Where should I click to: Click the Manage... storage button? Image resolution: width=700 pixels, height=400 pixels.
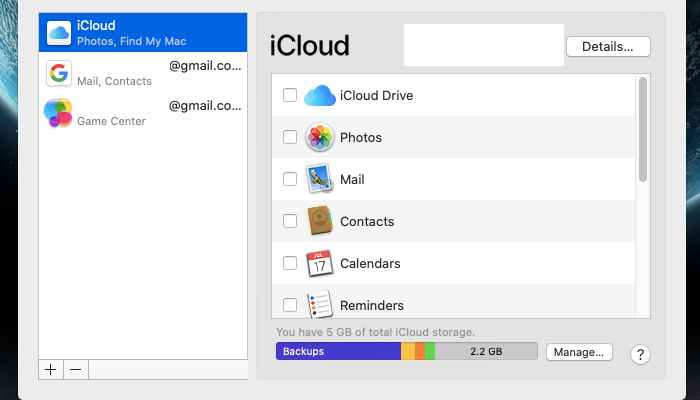pyautogui.click(x=579, y=352)
